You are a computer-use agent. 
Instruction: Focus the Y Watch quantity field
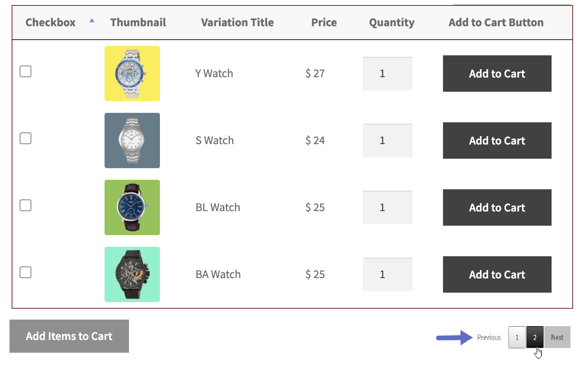[x=388, y=74]
